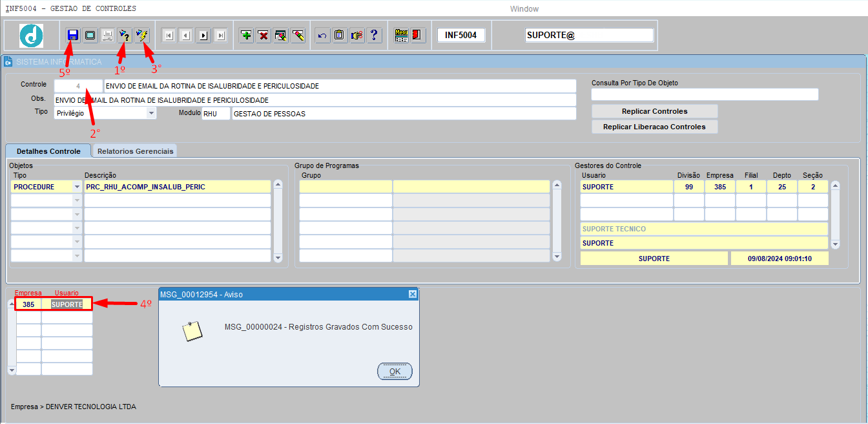The height and width of the screenshot is (424, 868).
Task: Click the green plus insert record icon
Action: click(246, 35)
